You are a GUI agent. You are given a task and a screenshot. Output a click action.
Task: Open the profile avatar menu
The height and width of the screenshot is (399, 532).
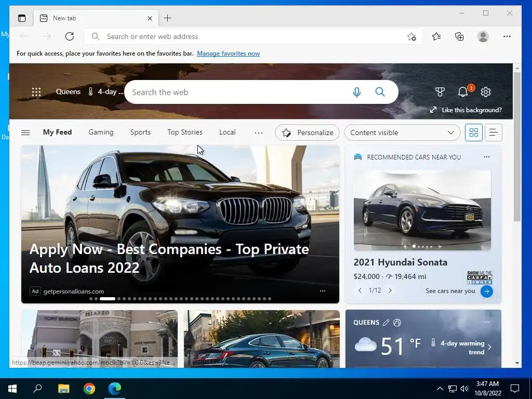click(483, 36)
